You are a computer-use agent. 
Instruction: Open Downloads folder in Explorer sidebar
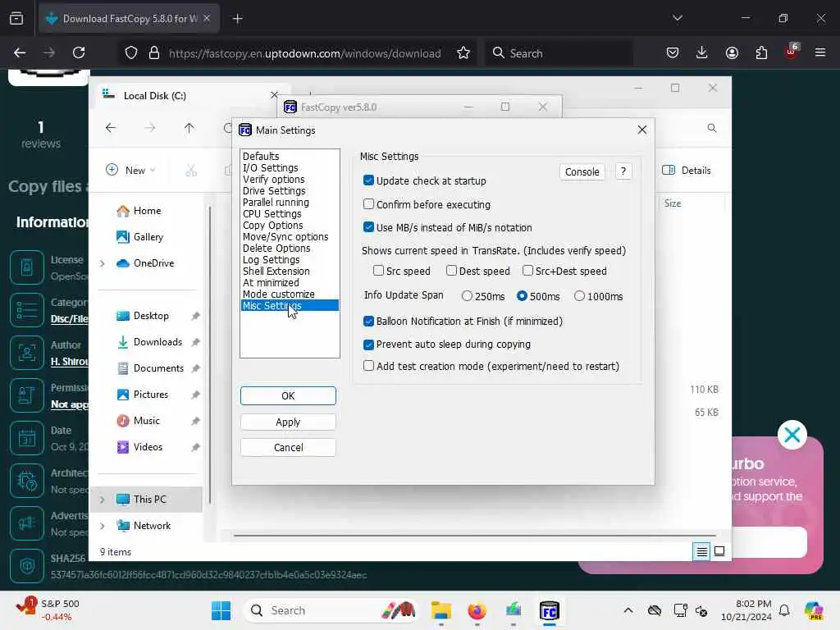point(149,342)
